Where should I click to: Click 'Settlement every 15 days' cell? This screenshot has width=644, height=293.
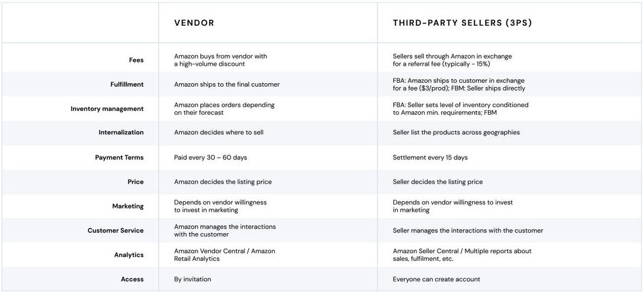[430, 158]
